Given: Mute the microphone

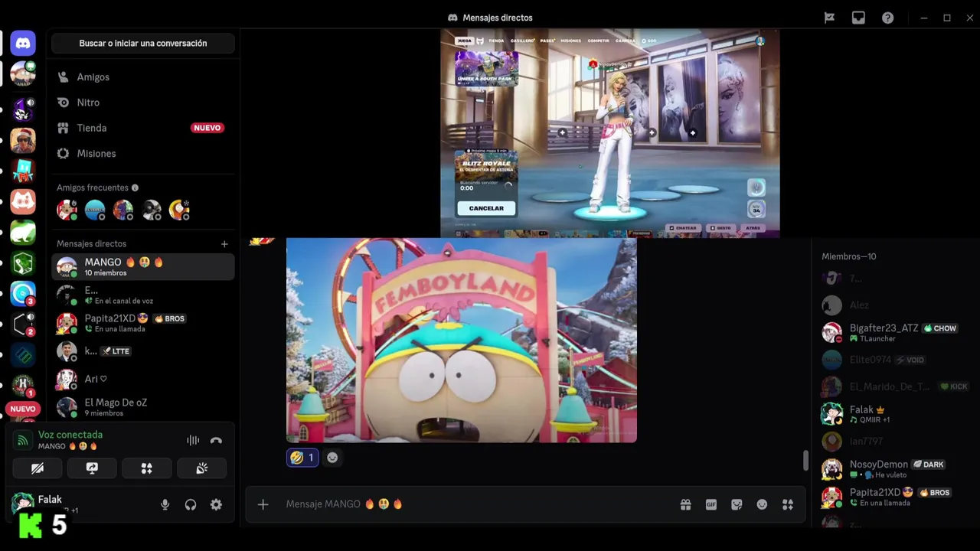Looking at the screenshot, I should (165, 505).
